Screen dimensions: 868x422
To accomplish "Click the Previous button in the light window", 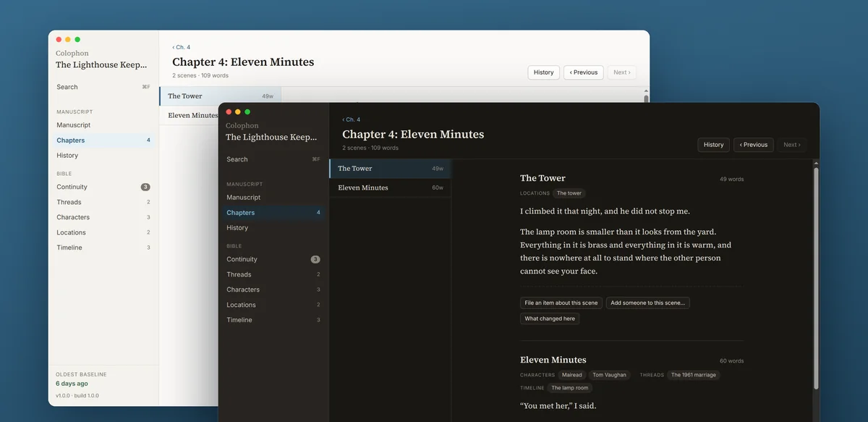I will tap(584, 72).
